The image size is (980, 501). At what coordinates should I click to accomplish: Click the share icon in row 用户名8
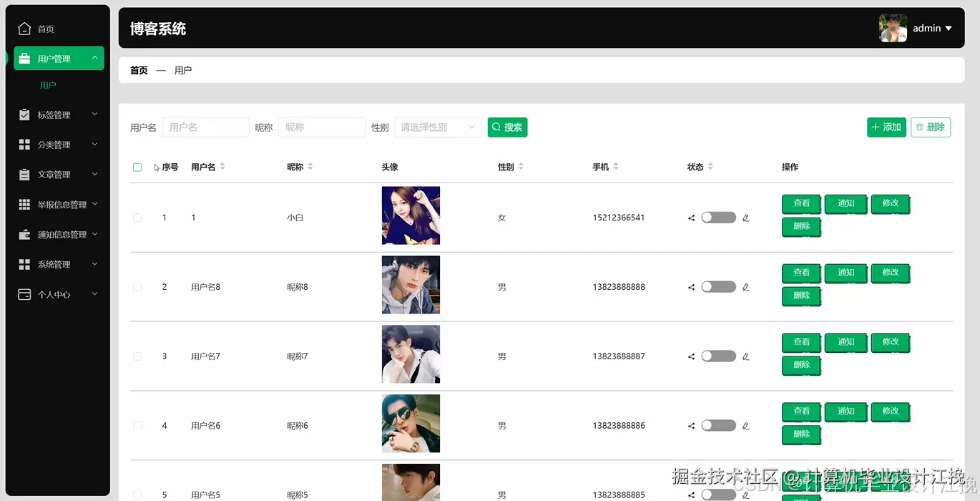coord(691,287)
